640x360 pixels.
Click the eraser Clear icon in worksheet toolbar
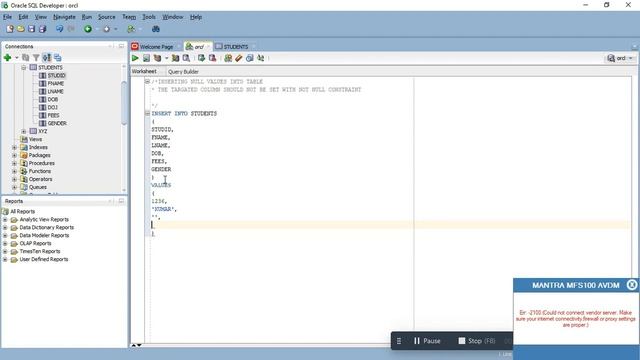point(239,58)
